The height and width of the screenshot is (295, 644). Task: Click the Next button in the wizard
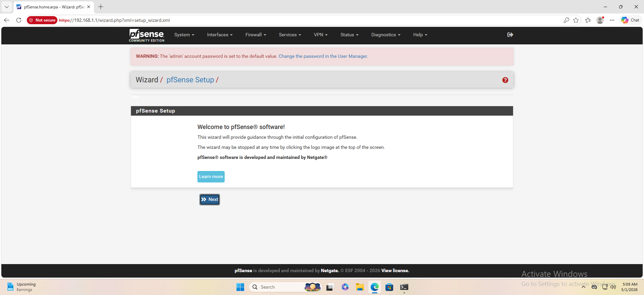210,200
